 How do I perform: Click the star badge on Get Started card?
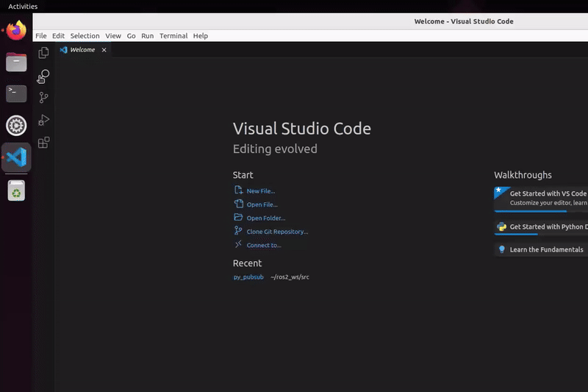coord(499,190)
